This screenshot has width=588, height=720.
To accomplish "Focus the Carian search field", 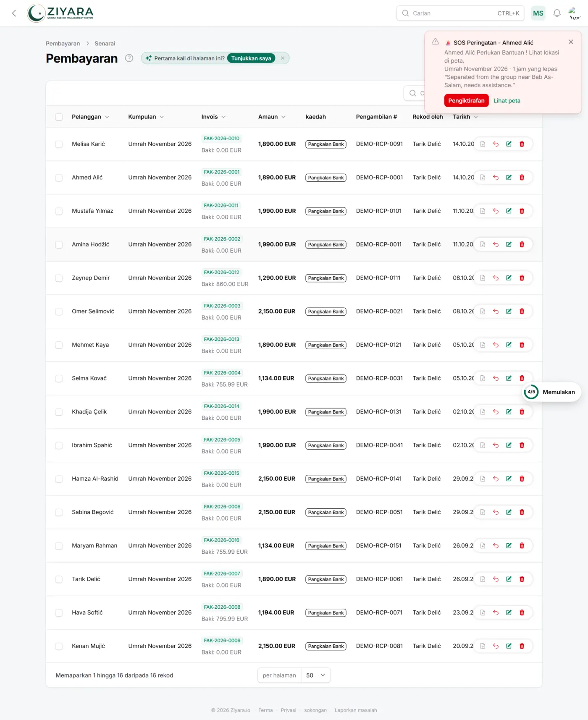I will click(460, 13).
